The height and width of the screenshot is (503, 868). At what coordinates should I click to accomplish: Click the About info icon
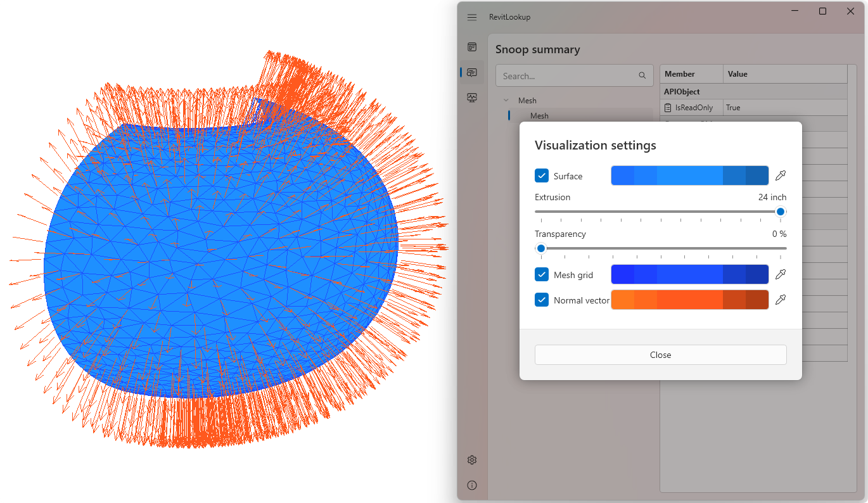click(472, 485)
